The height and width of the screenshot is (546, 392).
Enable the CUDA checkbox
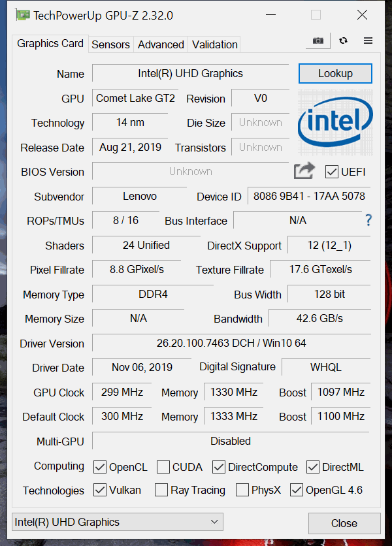click(163, 467)
